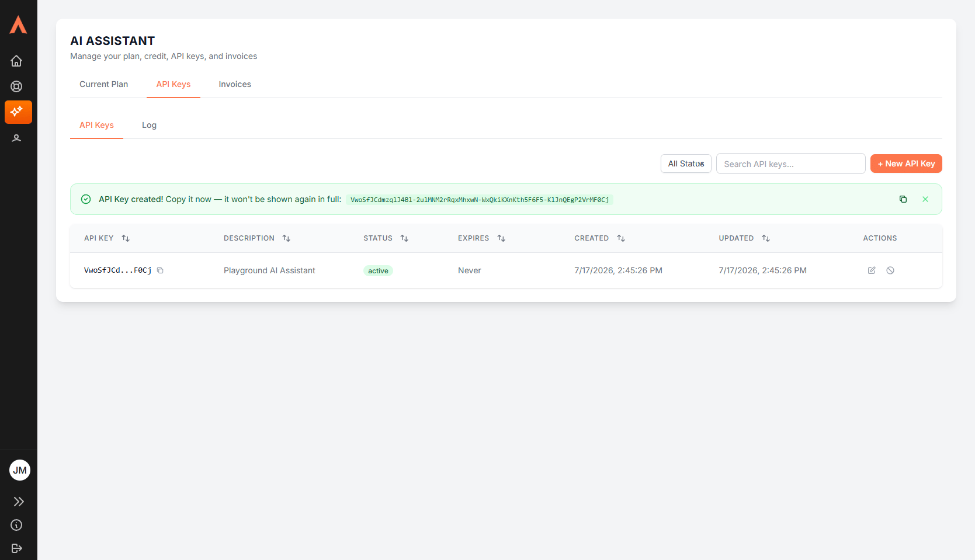Open the info circle icon in sidebar
Image resolution: width=975 pixels, height=560 pixels.
tap(16, 525)
